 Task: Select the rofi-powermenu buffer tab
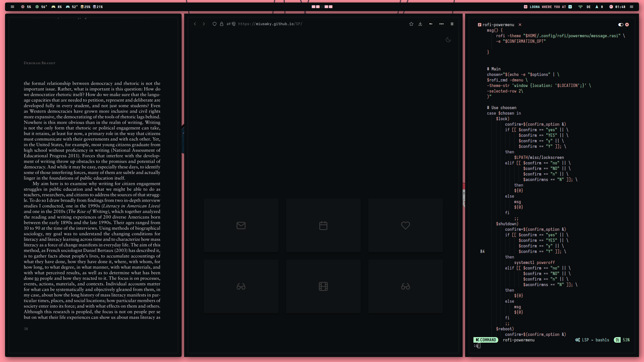tap(498, 25)
